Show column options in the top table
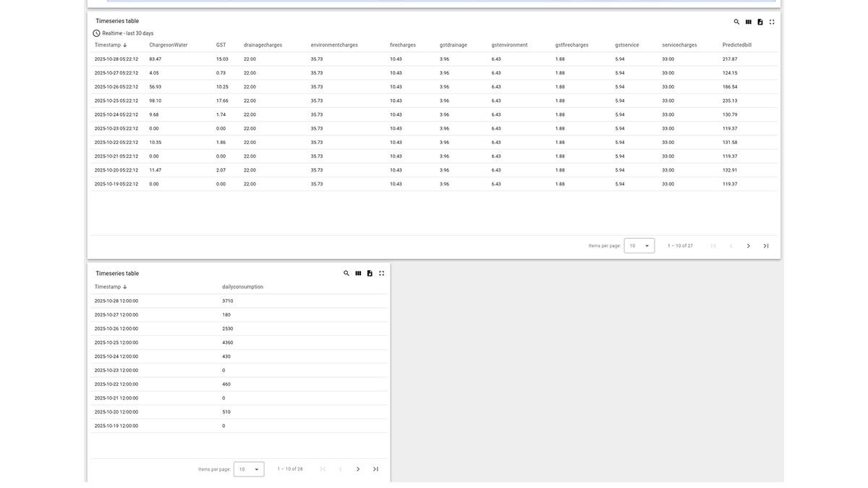The width and height of the screenshot is (868, 488). tap(746, 20)
